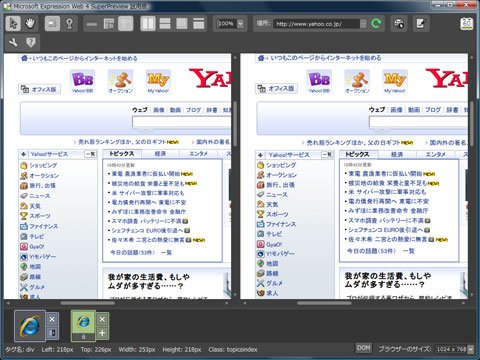The height and width of the screenshot is (360, 480).
Task: Click Yahoo! BB icon in left pane
Action: (x=82, y=82)
